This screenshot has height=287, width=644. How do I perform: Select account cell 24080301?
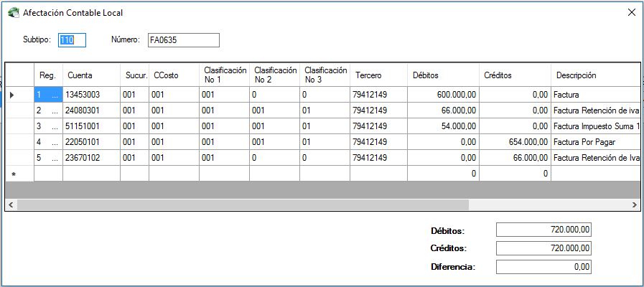(92, 110)
